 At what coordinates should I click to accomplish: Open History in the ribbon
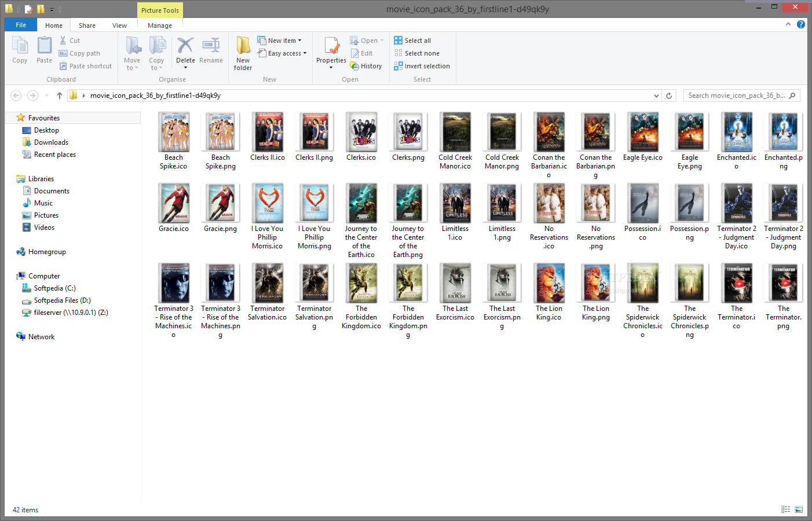tap(366, 66)
